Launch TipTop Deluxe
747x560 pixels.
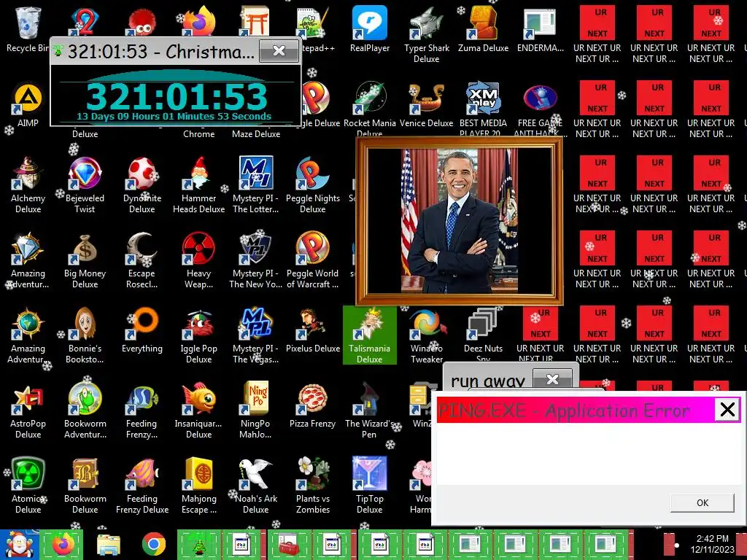(x=370, y=485)
